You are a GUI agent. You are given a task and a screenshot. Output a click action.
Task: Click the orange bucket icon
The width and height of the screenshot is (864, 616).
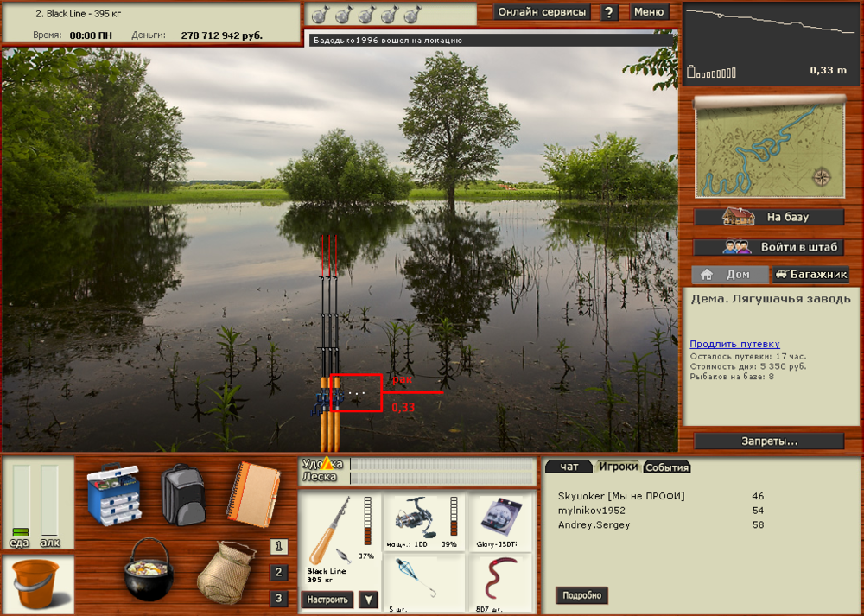37,583
